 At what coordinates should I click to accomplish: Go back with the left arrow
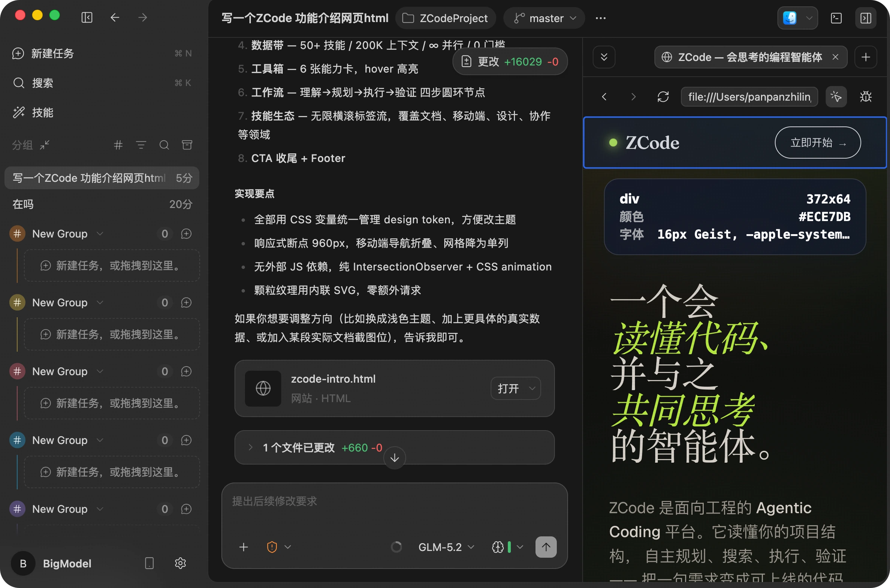[x=115, y=18]
